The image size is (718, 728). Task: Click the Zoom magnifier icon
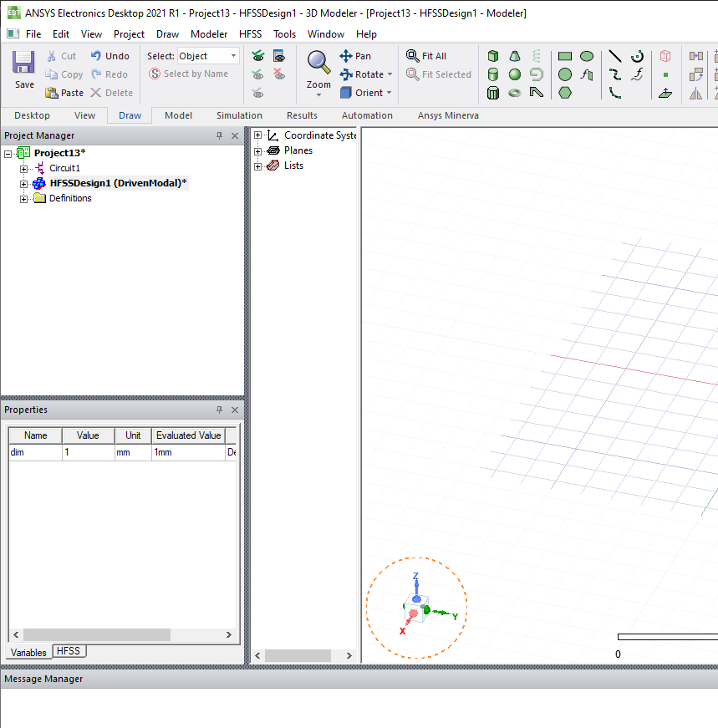[x=318, y=62]
